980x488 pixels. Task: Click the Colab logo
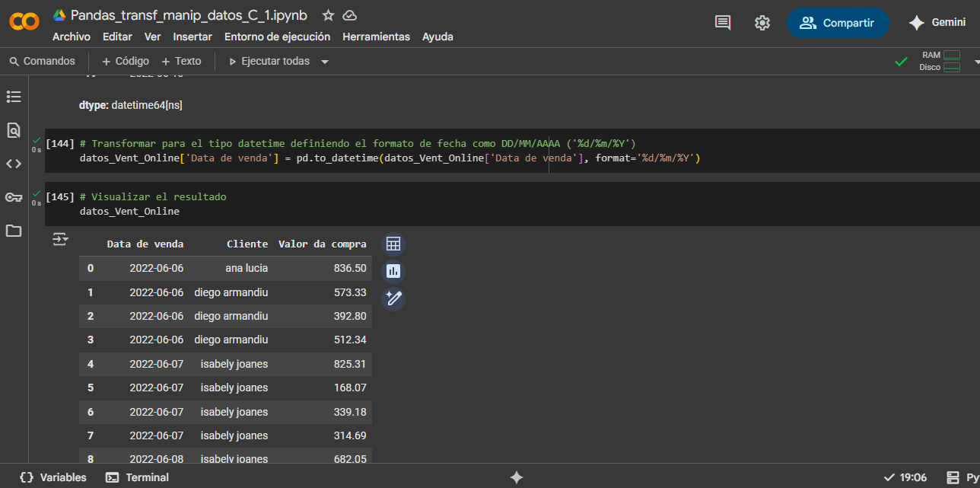click(x=24, y=23)
